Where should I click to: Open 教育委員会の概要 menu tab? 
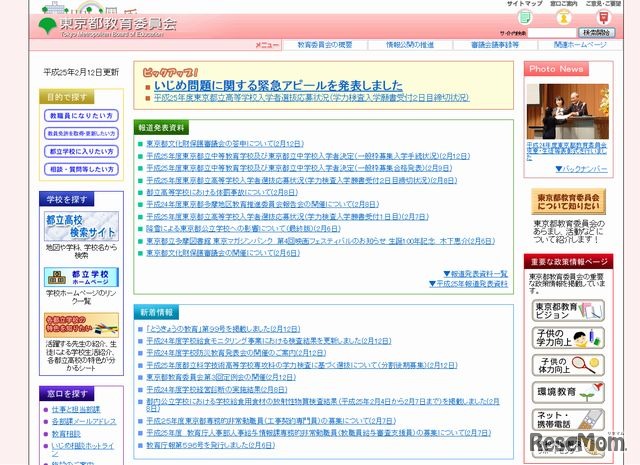click(x=325, y=45)
